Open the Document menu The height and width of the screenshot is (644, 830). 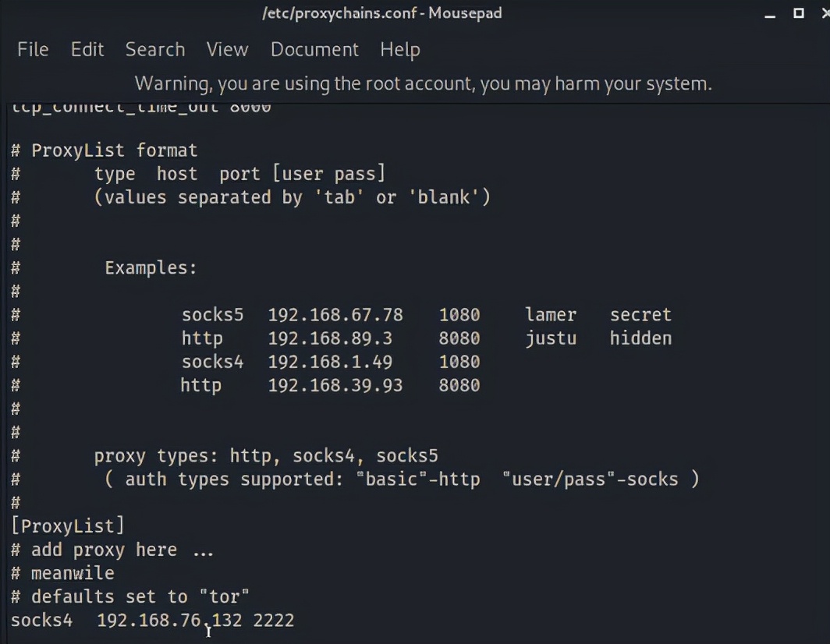(314, 49)
